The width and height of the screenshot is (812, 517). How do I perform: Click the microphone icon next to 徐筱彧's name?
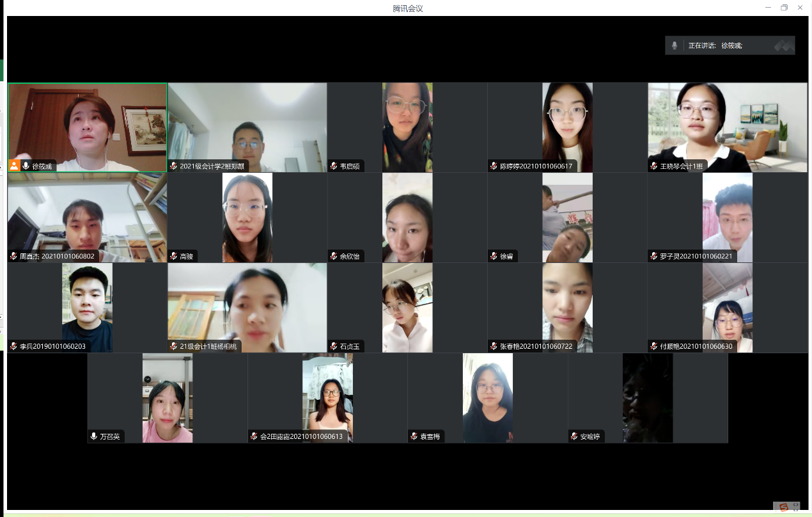pos(26,166)
